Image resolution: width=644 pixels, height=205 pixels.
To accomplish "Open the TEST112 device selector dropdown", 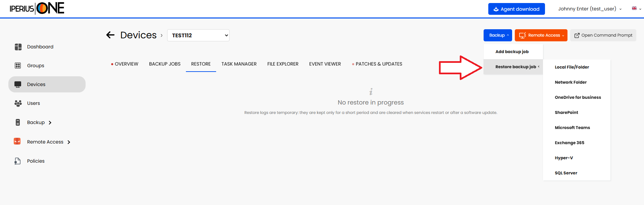I will (198, 35).
